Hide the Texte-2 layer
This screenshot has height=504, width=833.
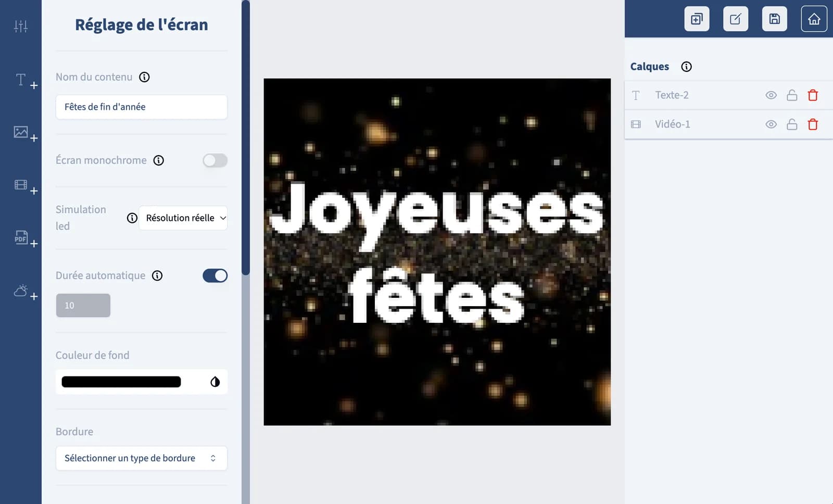click(x=771, y=95)
